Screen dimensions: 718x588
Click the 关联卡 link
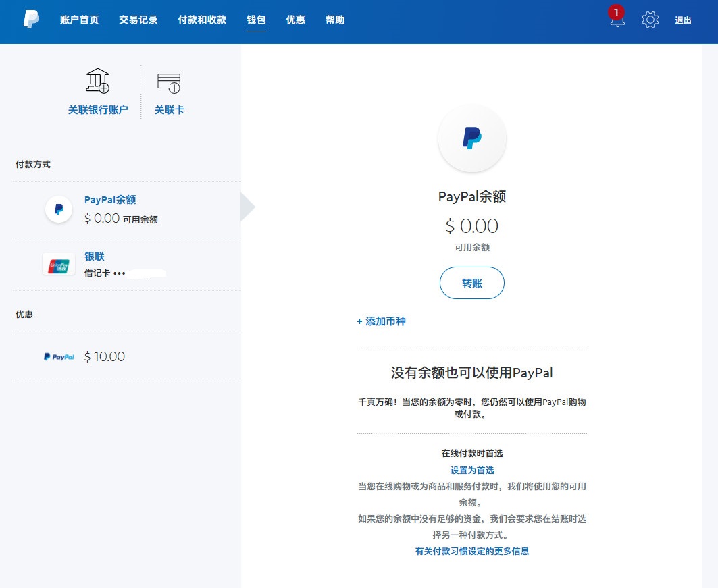click(x=169, y=110)
